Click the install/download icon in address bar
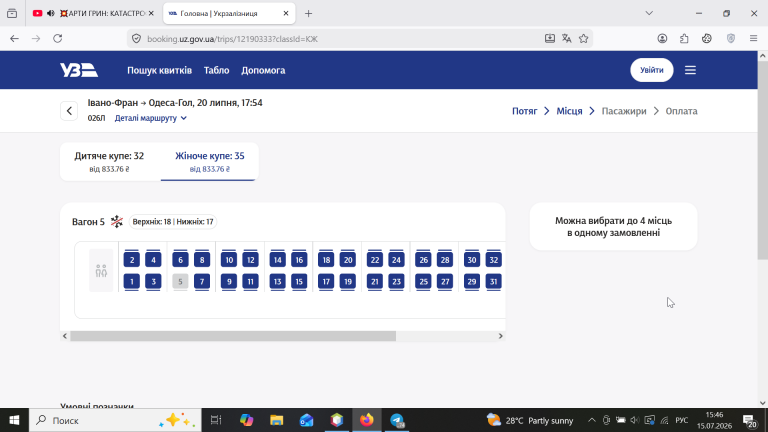The height and width of the screenshot is (432, 768). (x=550, y=39)
